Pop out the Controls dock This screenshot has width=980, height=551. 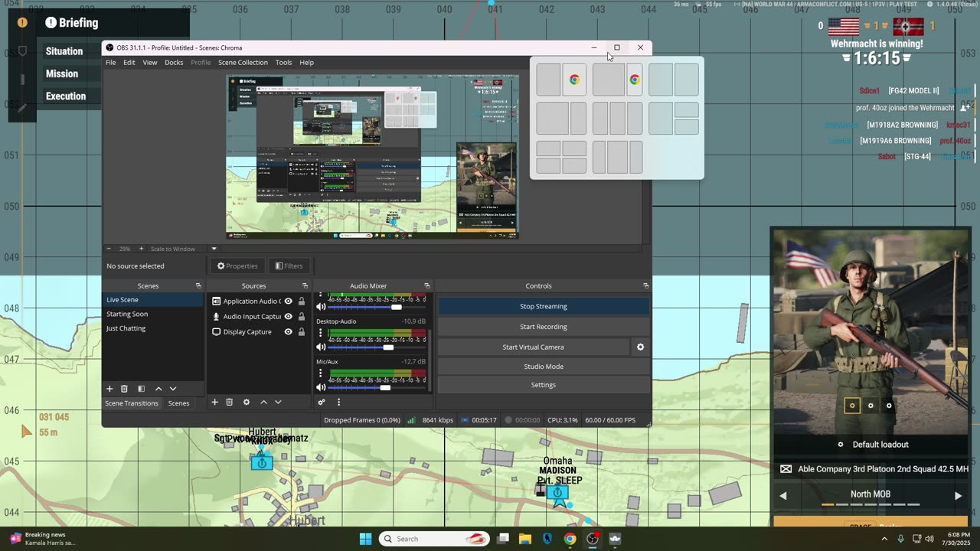click(x=645, y=285)
